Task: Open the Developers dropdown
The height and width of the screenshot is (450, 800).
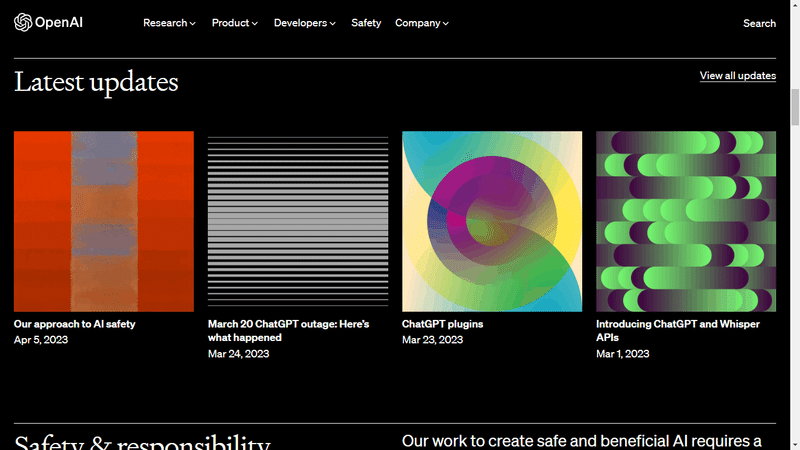Action: pyautogui.click(x=305, y=23)
